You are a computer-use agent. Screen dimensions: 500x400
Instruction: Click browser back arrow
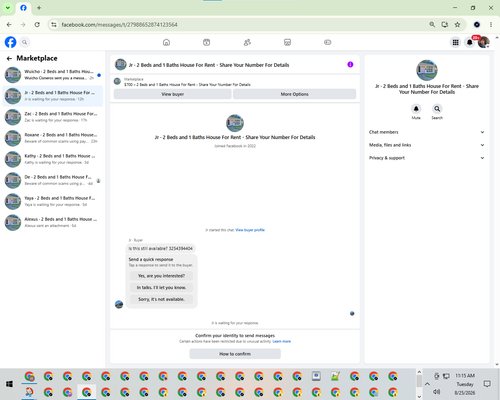click(x=9, y=25)
